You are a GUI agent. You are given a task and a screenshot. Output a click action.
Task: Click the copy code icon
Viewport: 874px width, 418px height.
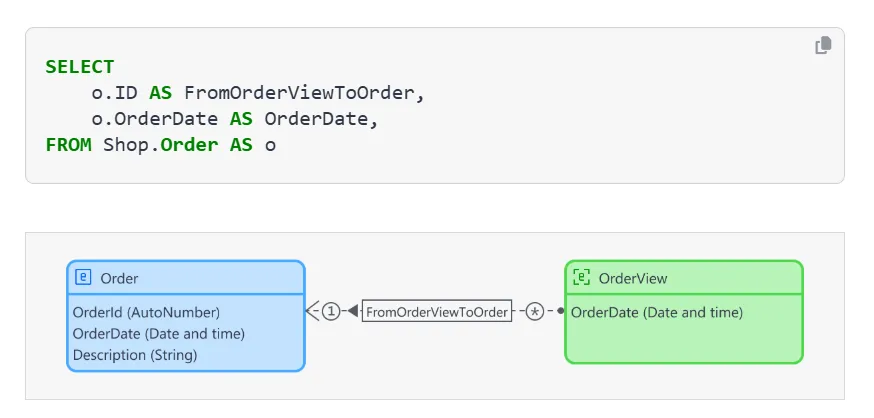[x=823, y=45]
